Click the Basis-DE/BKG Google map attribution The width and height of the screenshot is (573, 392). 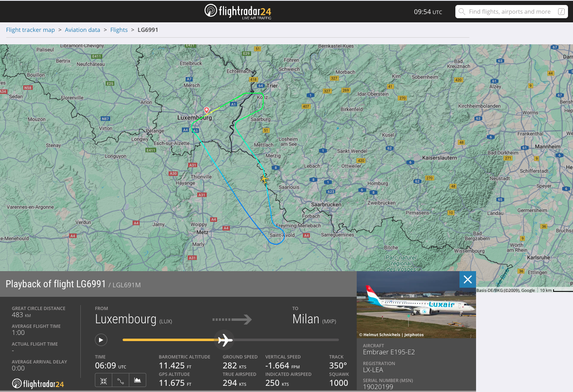click(x=505, y=290)
